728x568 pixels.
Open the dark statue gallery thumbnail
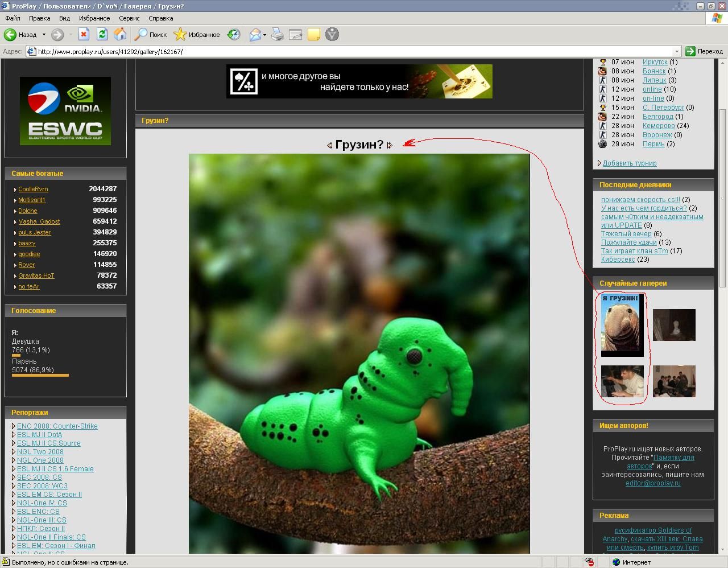click(x=674, y=325)
